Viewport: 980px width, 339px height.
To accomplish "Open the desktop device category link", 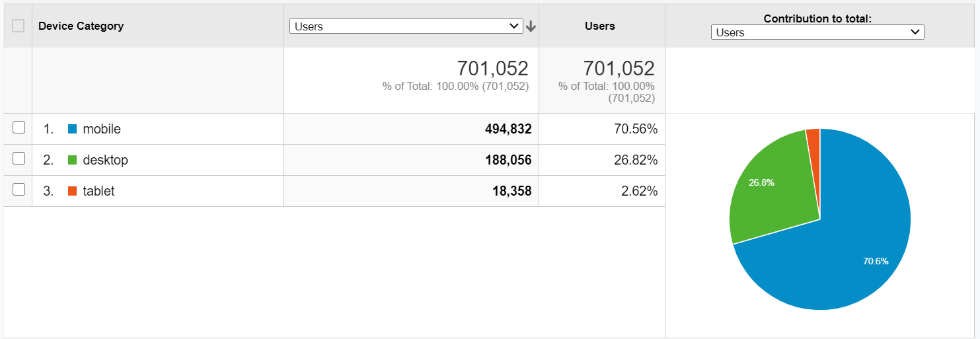I will pos(105,160).
